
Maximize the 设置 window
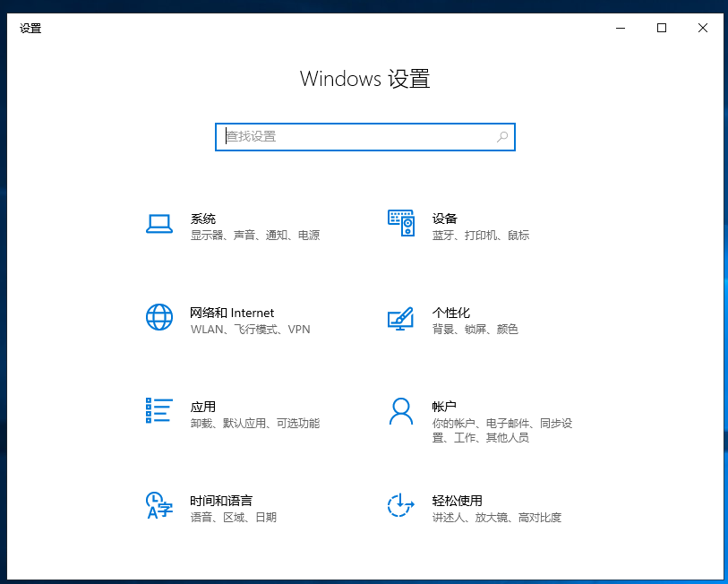[x=662, y=28]
